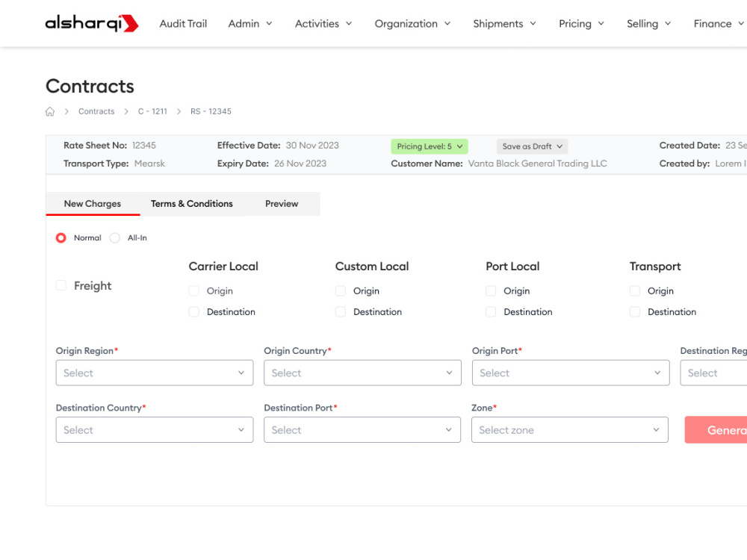Tick Transport Destination checkbox
Viewport: 747px width, 560px height.
pos(634,312)
